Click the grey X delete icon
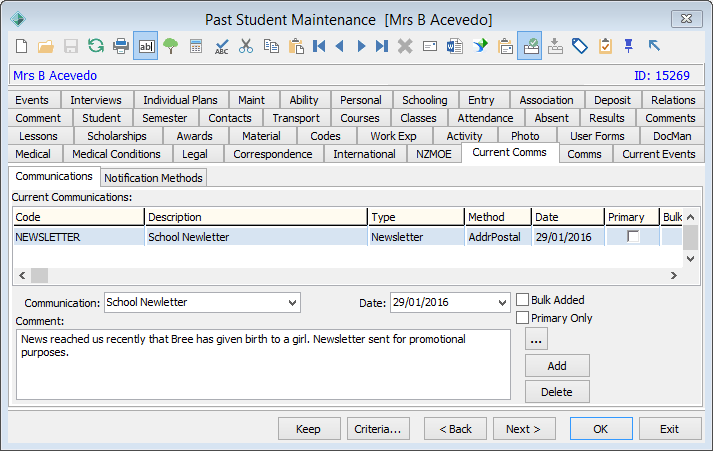 coord(405,46)
